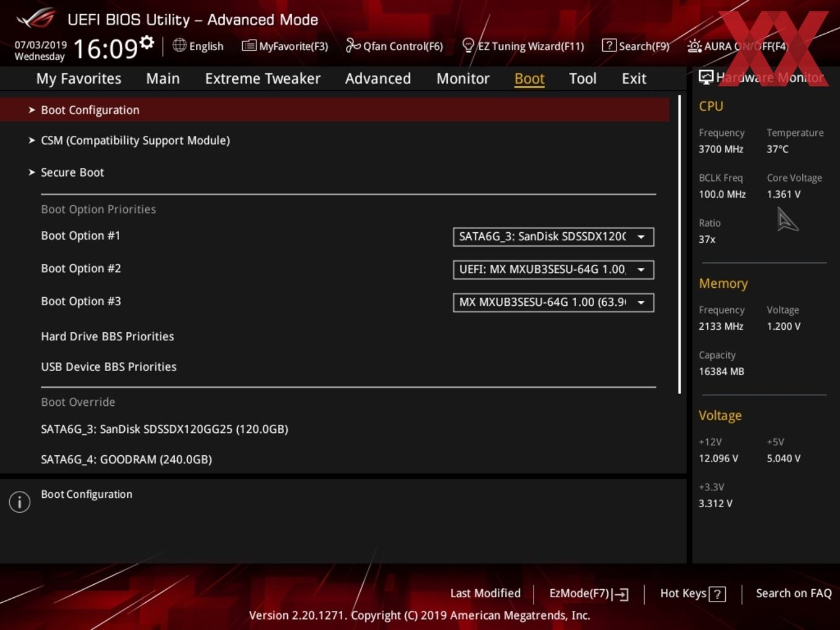Screen dimensions: 840x630
Task: Click the BCLK Freq 100.0 MHz value
Action: pyautogui.click(x=722, y=195)
